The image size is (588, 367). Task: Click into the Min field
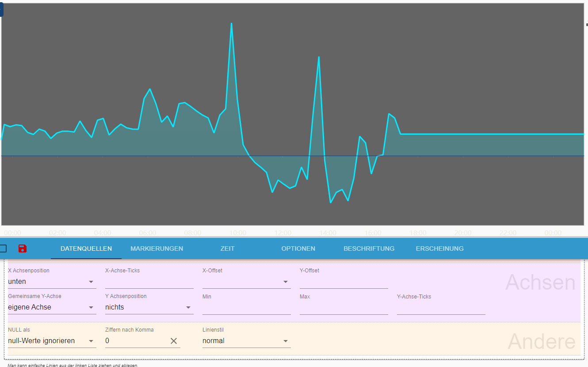pos(246,308)
